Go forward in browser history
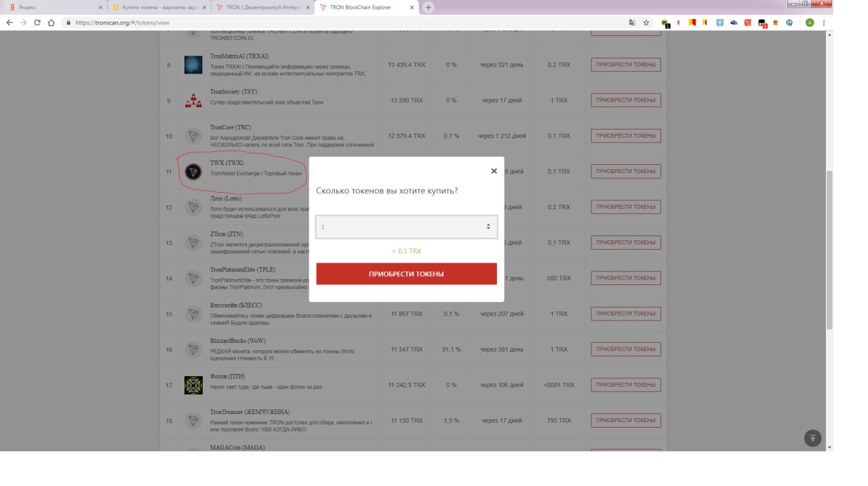This screenshot has width=868, height=486. tap(24, 22)
